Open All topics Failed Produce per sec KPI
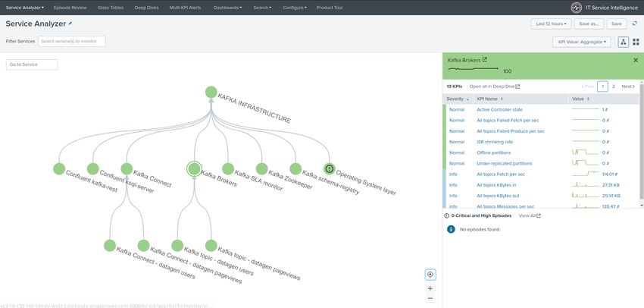 tap(511, 131)
